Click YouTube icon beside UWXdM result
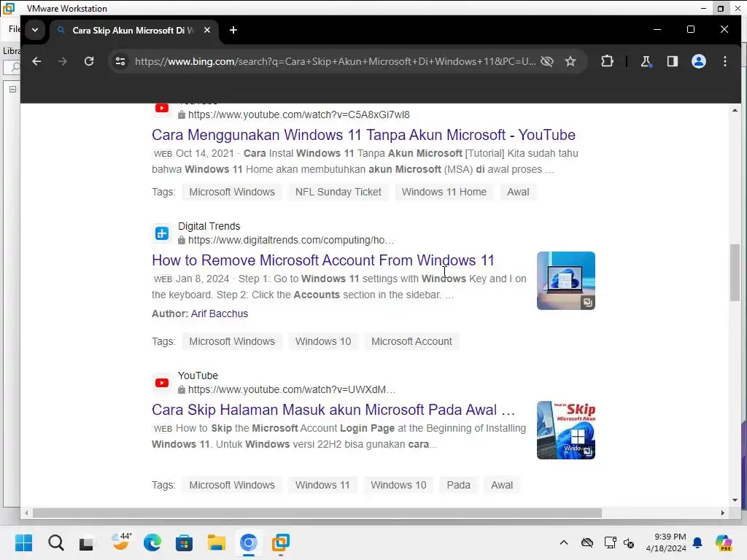747x560 pixels. [x=162, y=383]
